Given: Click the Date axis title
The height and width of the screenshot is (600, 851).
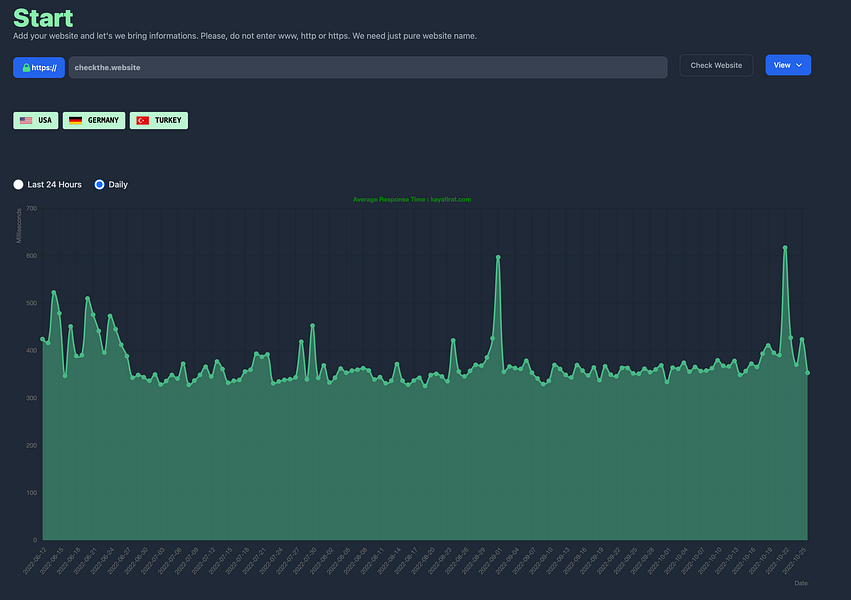Looking at the screenshot, I should click(x=801, y=583).
